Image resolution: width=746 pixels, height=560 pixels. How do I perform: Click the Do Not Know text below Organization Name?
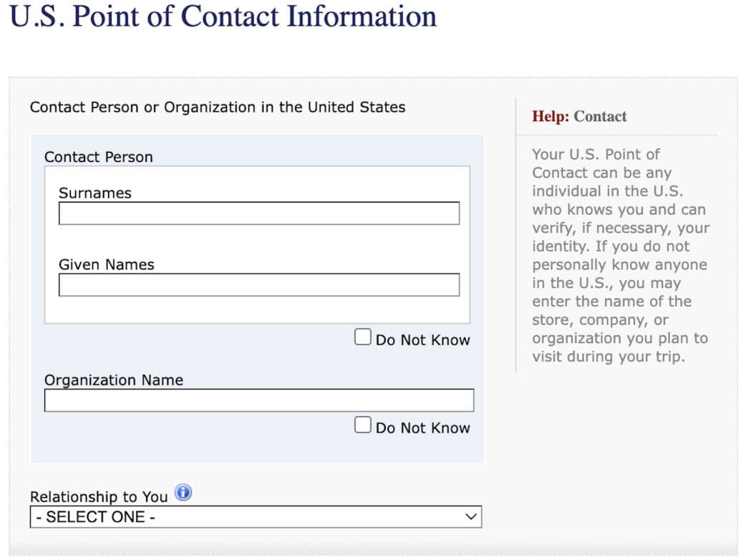point(422,428)
